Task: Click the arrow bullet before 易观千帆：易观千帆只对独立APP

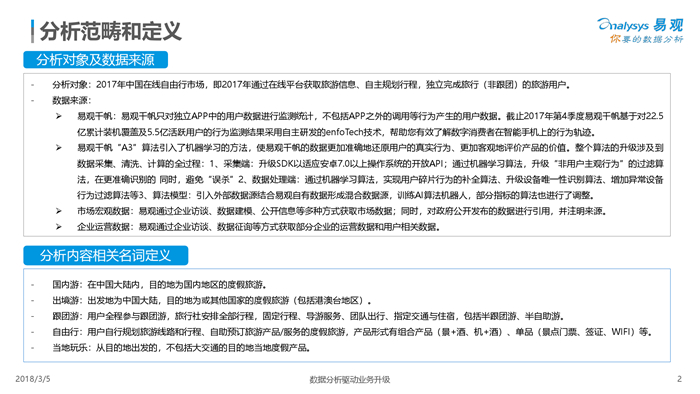Action: (x=58, y=116)
